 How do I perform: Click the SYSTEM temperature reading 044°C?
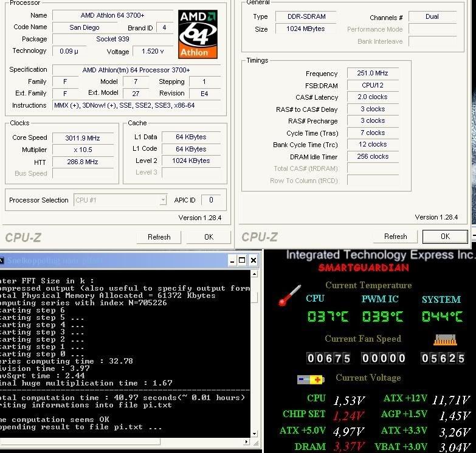coord(442,317)
